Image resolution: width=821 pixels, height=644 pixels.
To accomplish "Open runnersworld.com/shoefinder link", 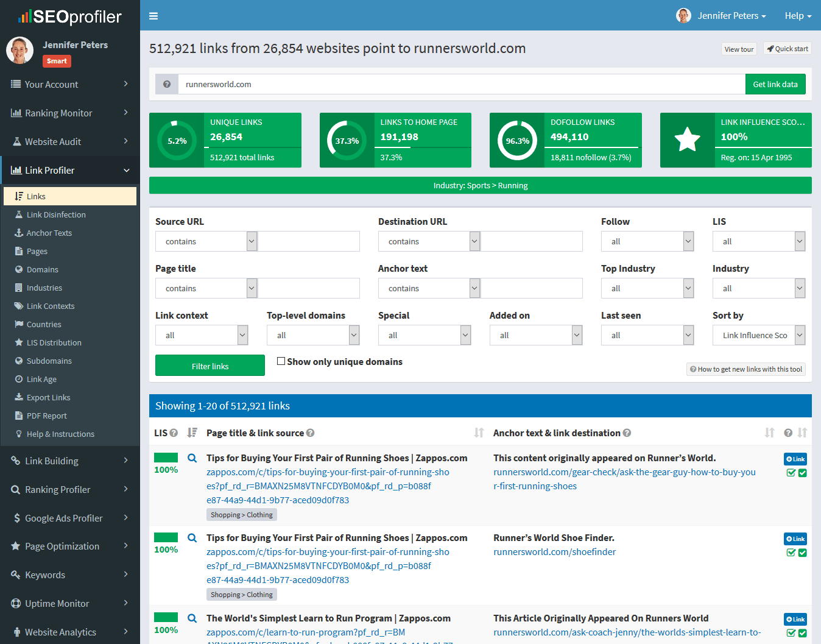I will [x=554, y=551].
